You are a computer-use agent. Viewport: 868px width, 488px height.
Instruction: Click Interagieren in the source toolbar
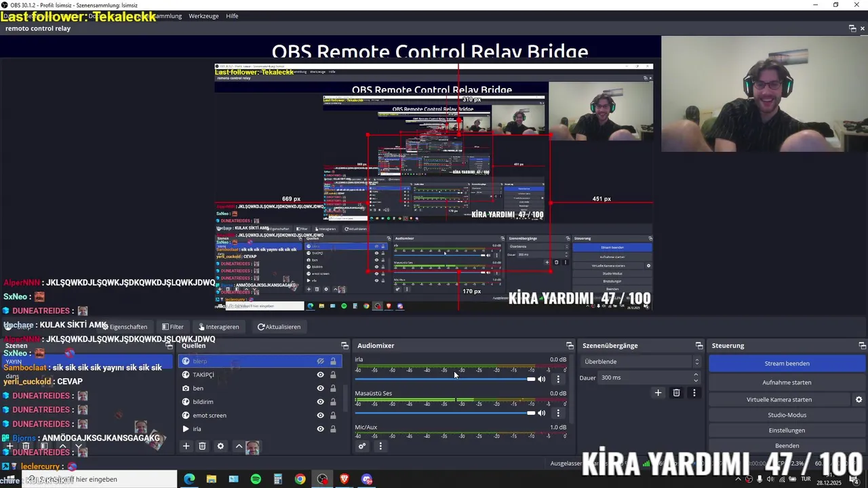218,327
